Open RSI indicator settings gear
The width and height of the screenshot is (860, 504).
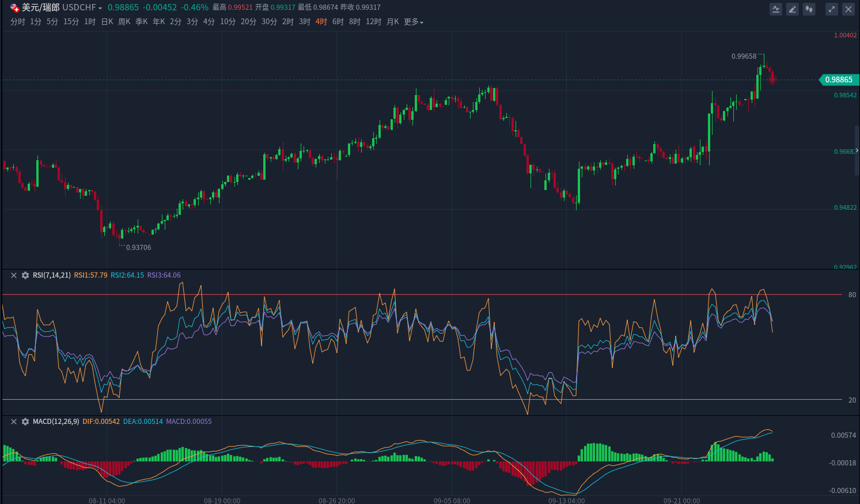(25, 275)
